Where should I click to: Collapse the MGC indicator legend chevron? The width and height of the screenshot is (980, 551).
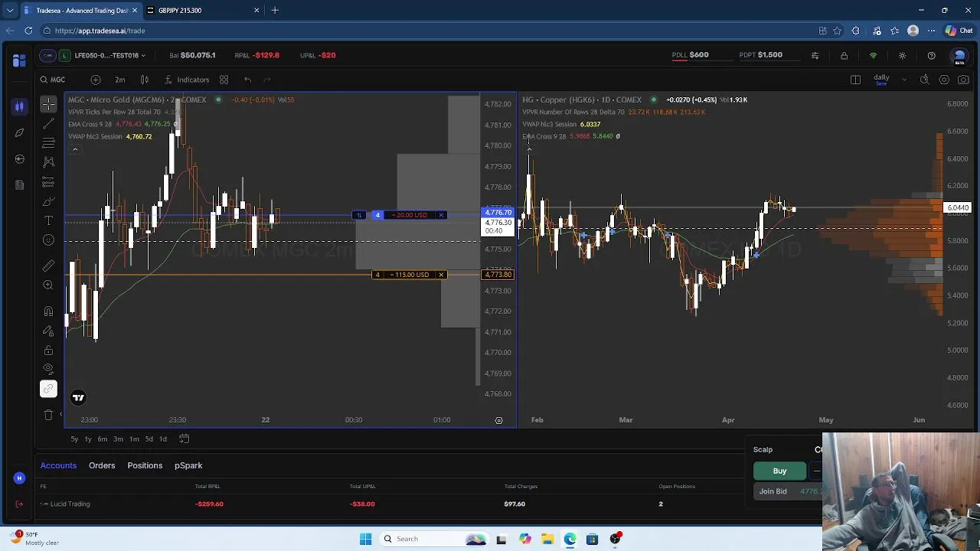click(75, 149)
